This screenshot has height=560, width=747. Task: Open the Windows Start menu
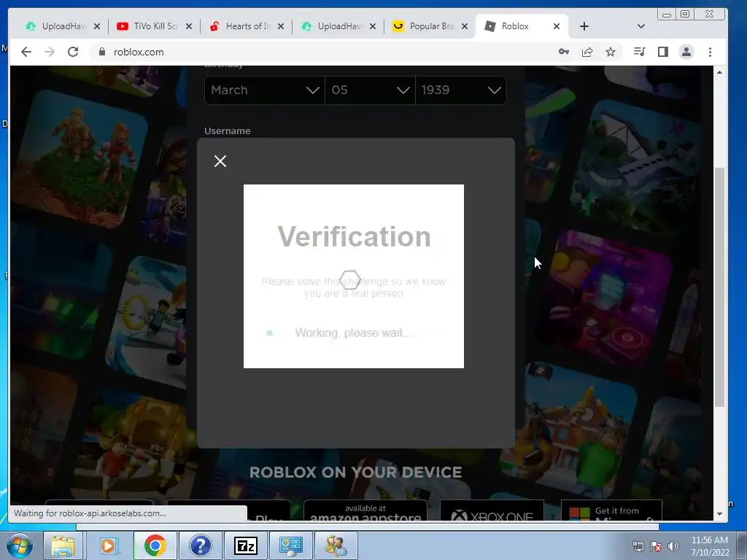click(19, 545)
